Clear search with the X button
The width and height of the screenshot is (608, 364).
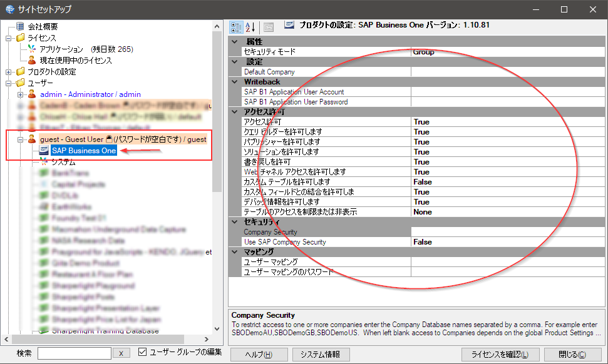pyautogui.click(x=121, y=353)
